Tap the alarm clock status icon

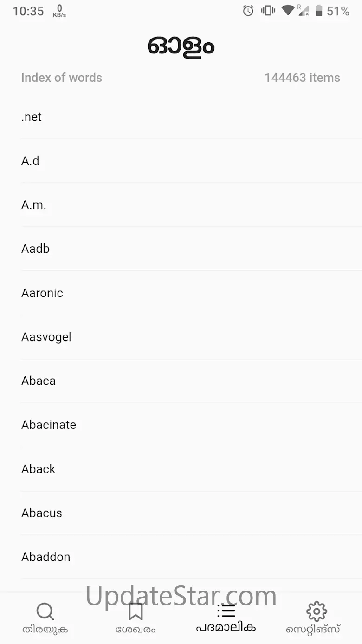248,11
